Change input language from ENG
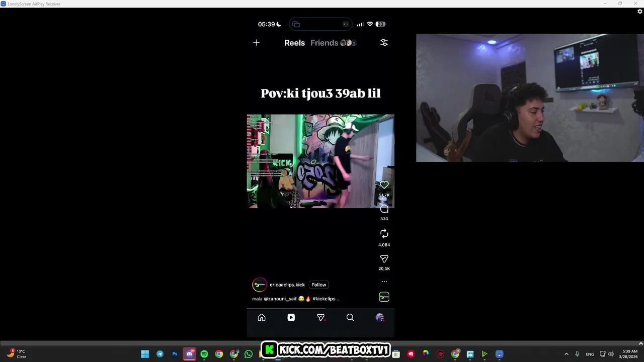 590,354
